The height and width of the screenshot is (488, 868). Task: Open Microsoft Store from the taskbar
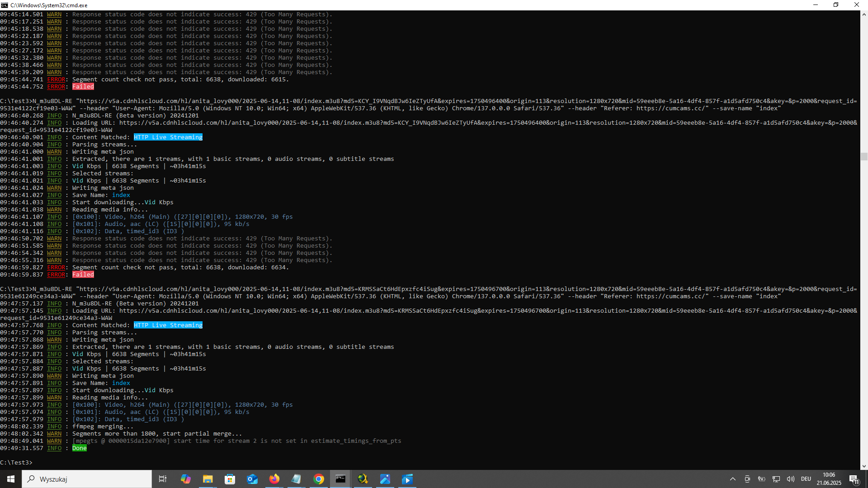pos(230,479)
